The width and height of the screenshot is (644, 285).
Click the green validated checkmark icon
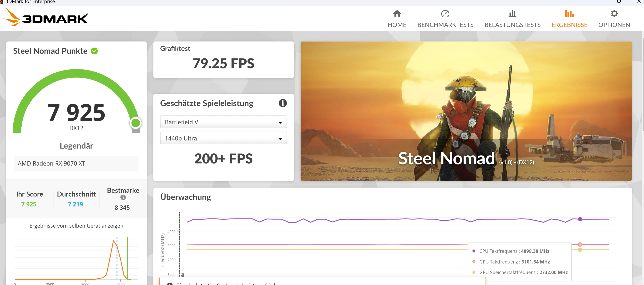[94, 51]
